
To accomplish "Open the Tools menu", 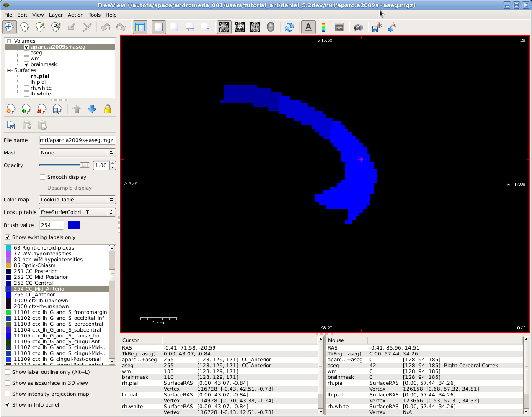I will tap(95, 15).
